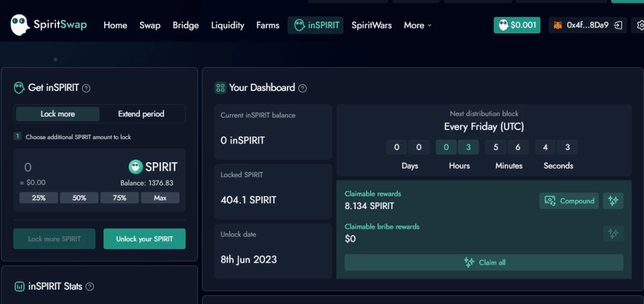Image resolution: width=644 pixels, height=304 pixels.
Task: Navigate to SpiritWars
Action: [371, 25]
